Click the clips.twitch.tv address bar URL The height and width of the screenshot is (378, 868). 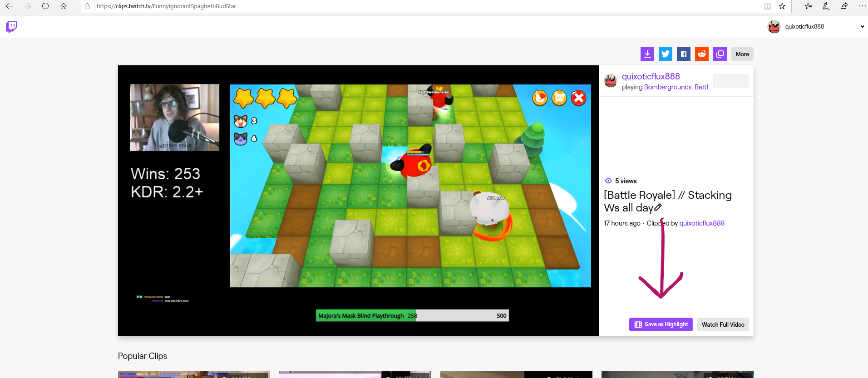click(x=166, y=6)
